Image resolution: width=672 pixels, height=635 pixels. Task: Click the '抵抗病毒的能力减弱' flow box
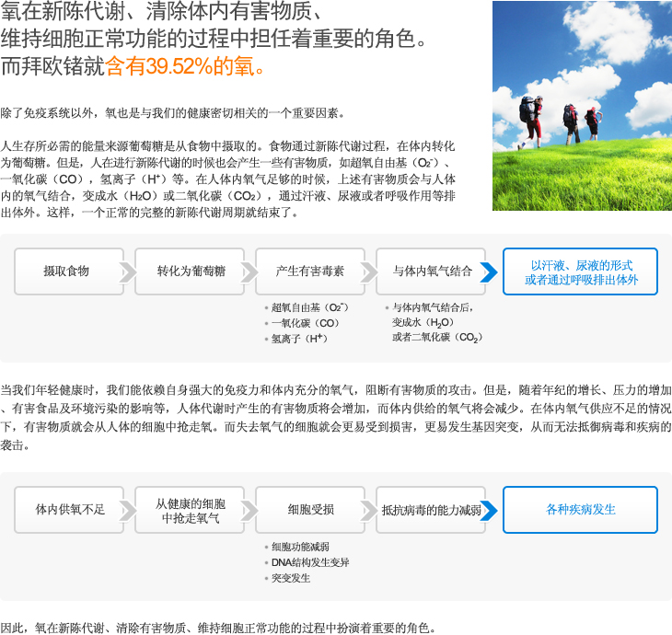tap(431, 510)
